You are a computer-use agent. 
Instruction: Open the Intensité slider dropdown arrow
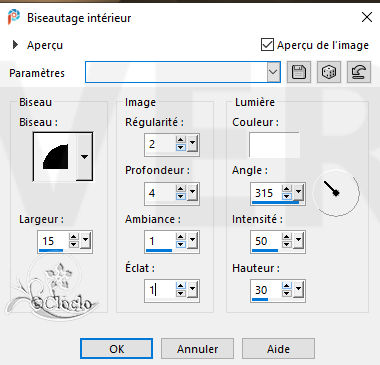(x=298, y=240)
